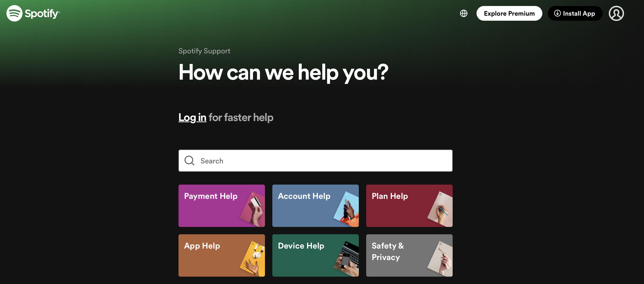Open the globe language selector icon

point(463,13)
